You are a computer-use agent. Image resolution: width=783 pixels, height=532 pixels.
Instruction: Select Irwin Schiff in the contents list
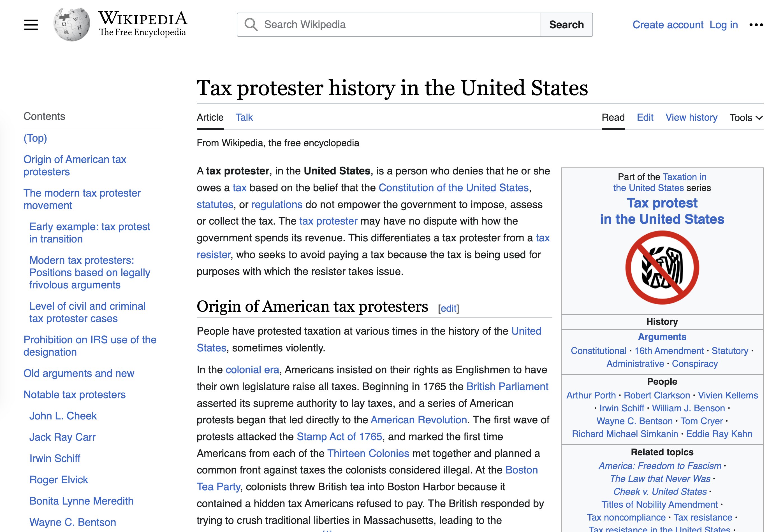coord(55,458)
